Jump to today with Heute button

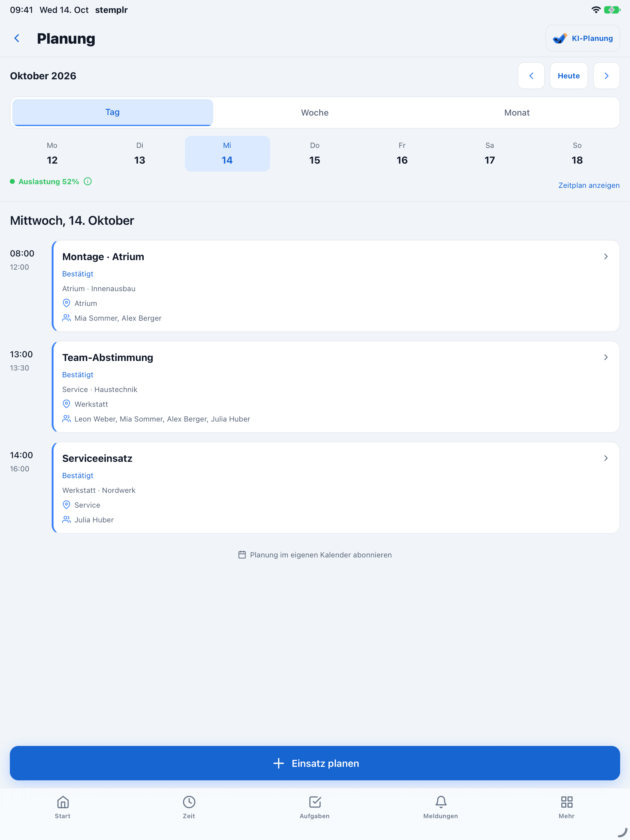(x=568, y=76)
